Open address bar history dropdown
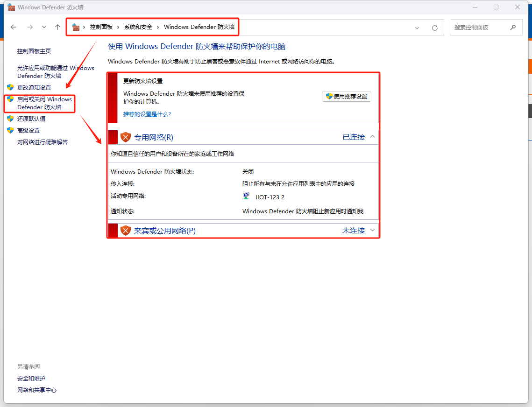Viewport: 532px width, 407px height. [x=417, y=28]
